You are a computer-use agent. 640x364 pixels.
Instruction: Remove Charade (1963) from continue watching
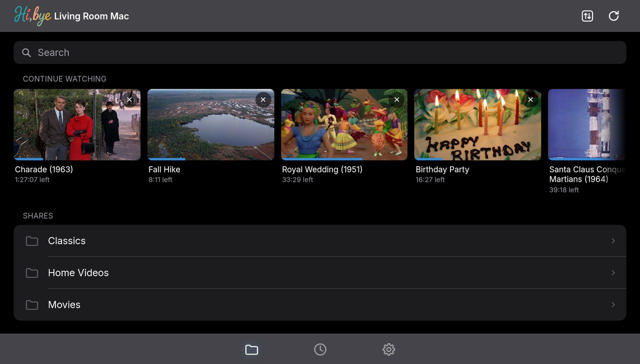point(129,100)
